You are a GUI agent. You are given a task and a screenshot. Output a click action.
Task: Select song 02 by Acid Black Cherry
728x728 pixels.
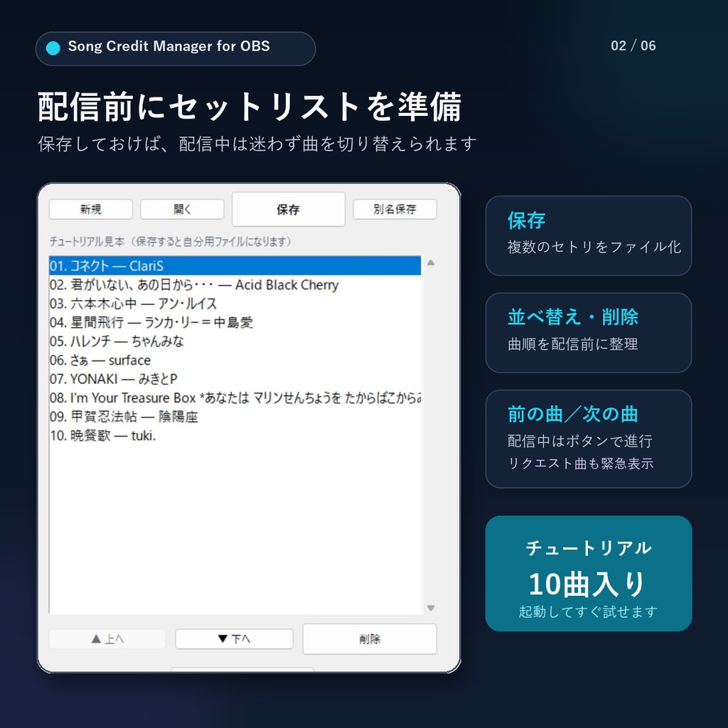tap(235, 284)
